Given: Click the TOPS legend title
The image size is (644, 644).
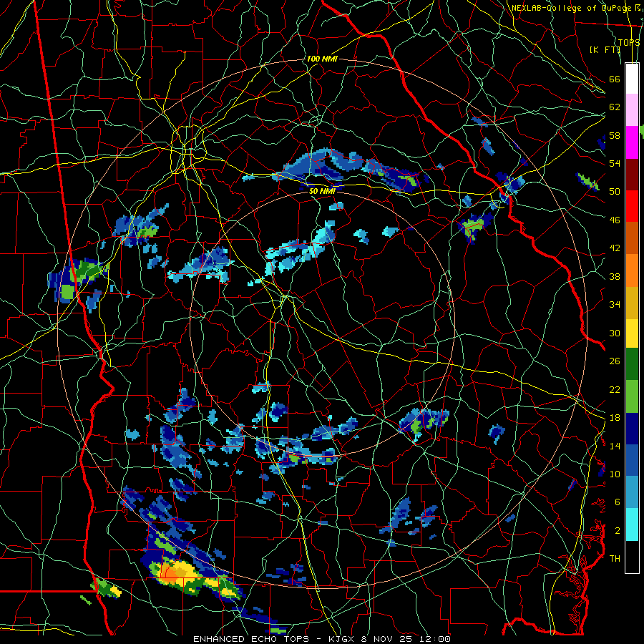Looking at the screenshot, I should (629, 42).
